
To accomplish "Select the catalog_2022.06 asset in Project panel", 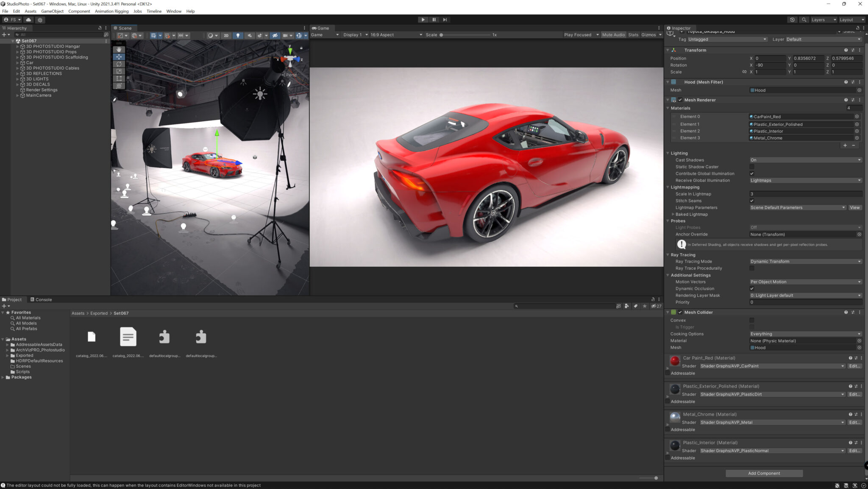I will [92, 337].
